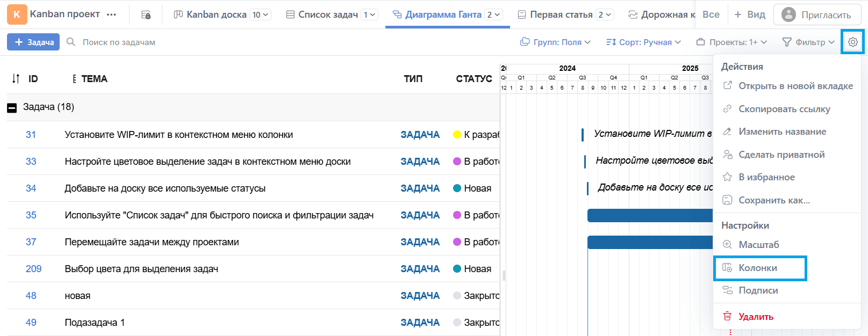The image size is (868, 336).
Task: Open the Групп: Поля dropdown
Action: pos(555,42)
